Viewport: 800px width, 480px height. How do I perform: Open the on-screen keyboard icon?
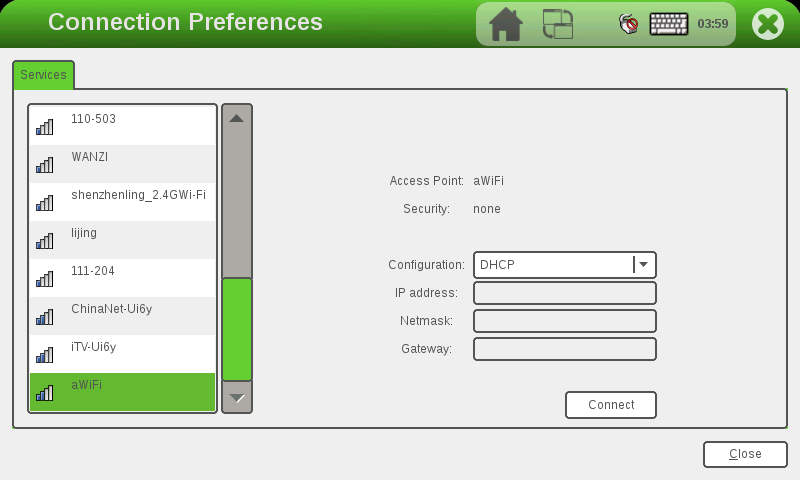tap(670, 24)
